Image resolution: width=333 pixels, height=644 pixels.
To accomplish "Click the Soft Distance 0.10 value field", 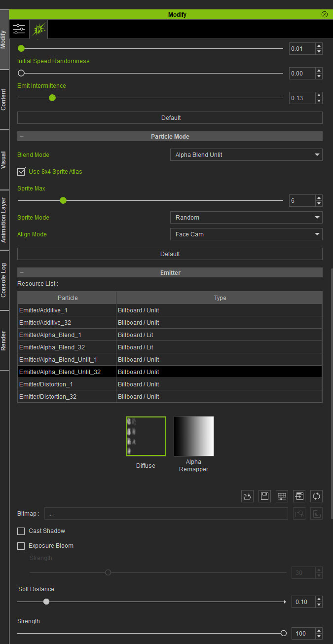I will (x=302, y=602).
